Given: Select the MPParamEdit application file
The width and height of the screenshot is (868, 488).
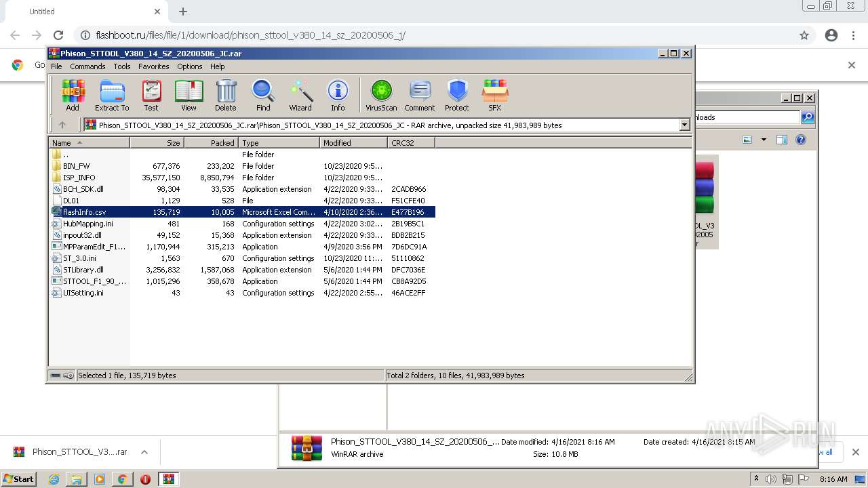Looking at the screenshot, I should tap(242, 247).
